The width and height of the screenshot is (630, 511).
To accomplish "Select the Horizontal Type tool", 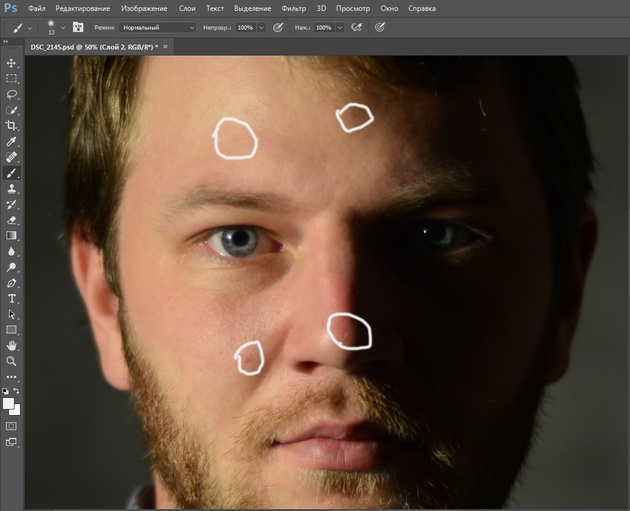I will click(11, 298).
